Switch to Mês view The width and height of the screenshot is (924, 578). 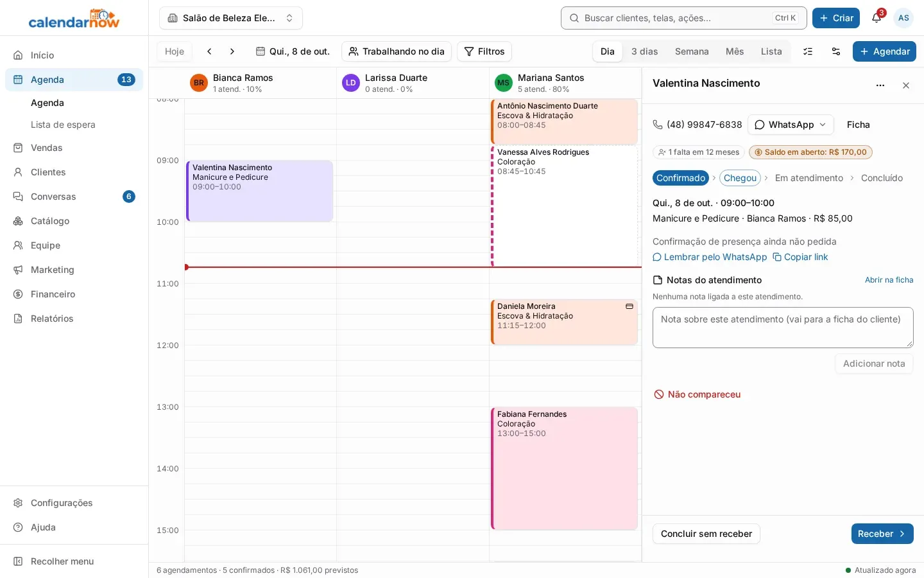(x=735, y=51)
